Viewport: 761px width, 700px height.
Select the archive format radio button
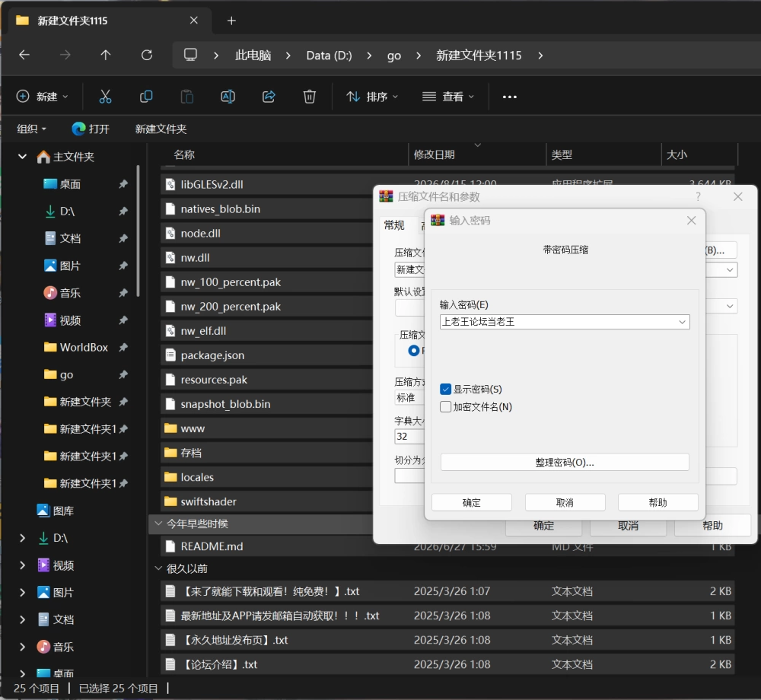pyautogui.click(x=413, y=350)
